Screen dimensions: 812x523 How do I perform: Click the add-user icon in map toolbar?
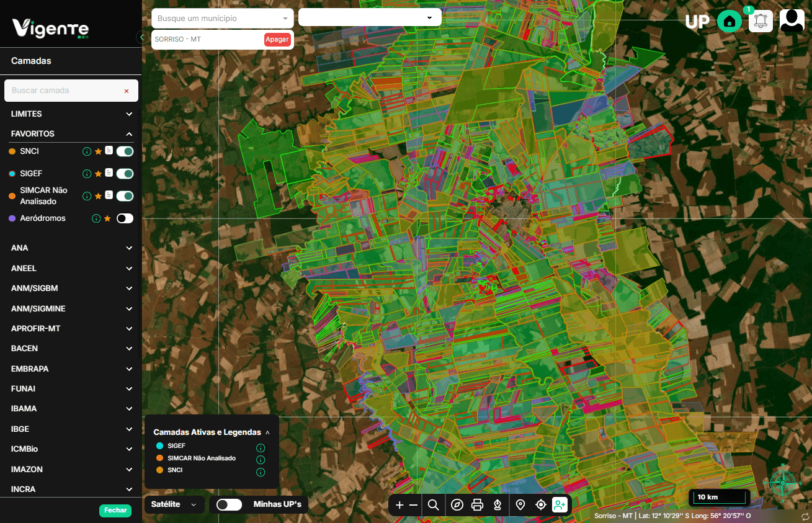(x=560, y=505)
